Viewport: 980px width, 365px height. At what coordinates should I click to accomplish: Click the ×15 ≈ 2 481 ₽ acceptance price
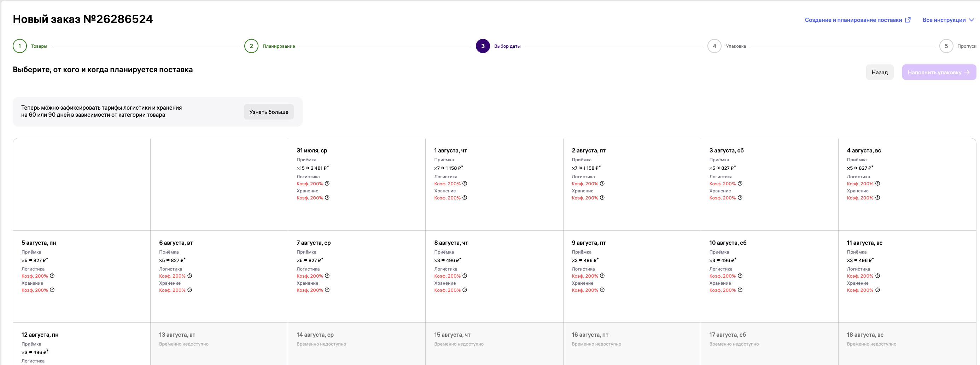point(313,168)
